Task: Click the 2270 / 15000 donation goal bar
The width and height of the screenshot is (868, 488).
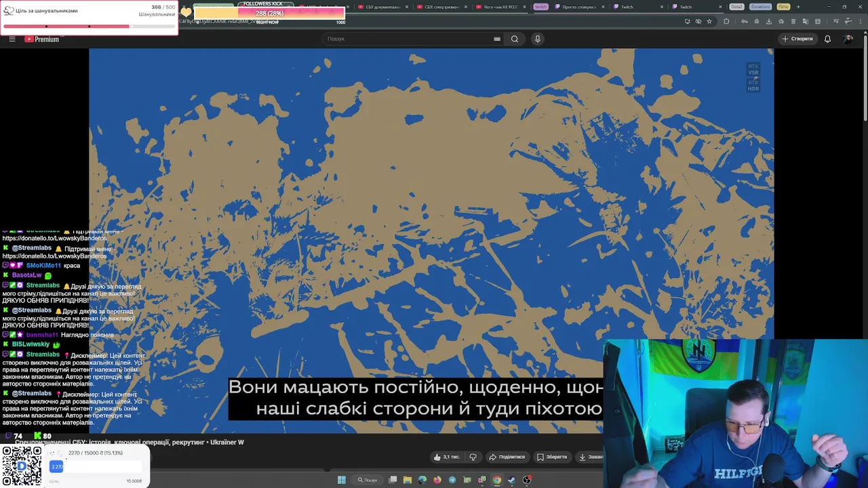Action: pyautogui.click(x=96, y=466)
